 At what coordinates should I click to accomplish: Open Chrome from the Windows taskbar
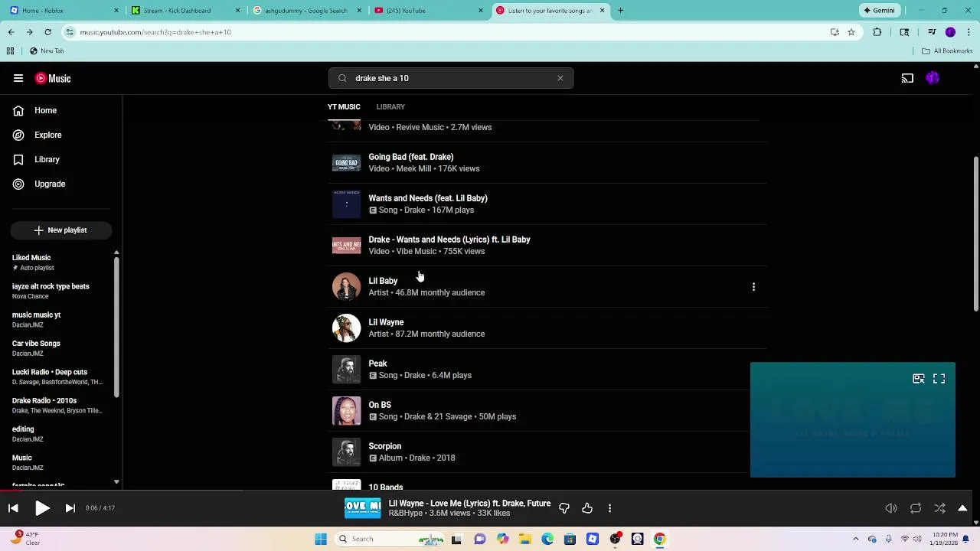(659, 539)
